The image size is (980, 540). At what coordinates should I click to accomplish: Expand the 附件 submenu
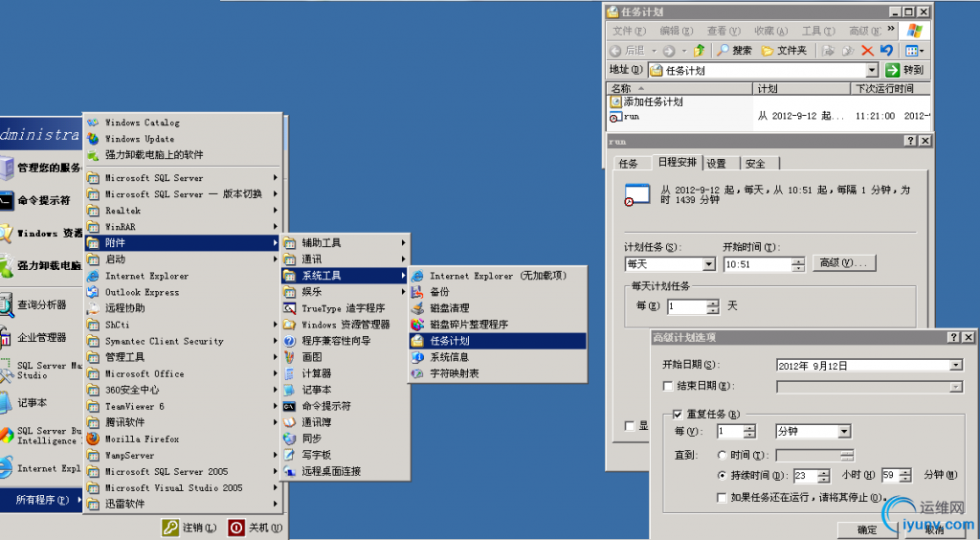[x=182, y=243]
